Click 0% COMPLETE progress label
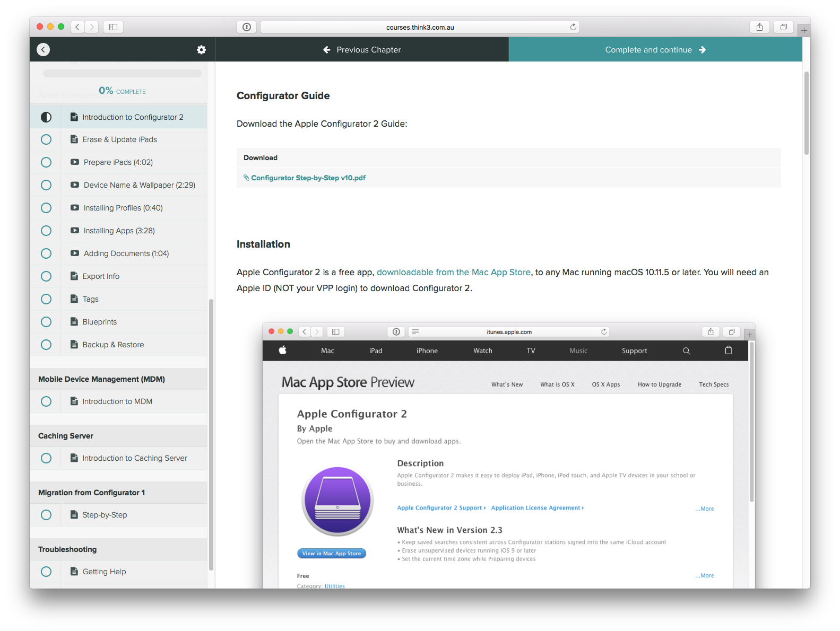 [122, 91]
